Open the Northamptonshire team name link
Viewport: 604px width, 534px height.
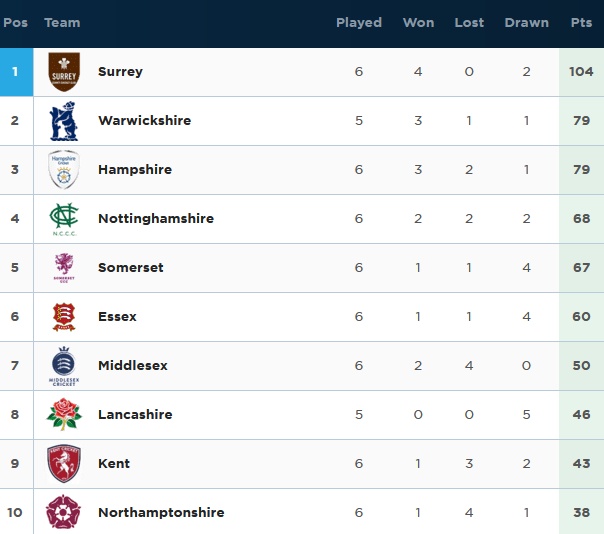pyautogui.click(x=161, y=512)
